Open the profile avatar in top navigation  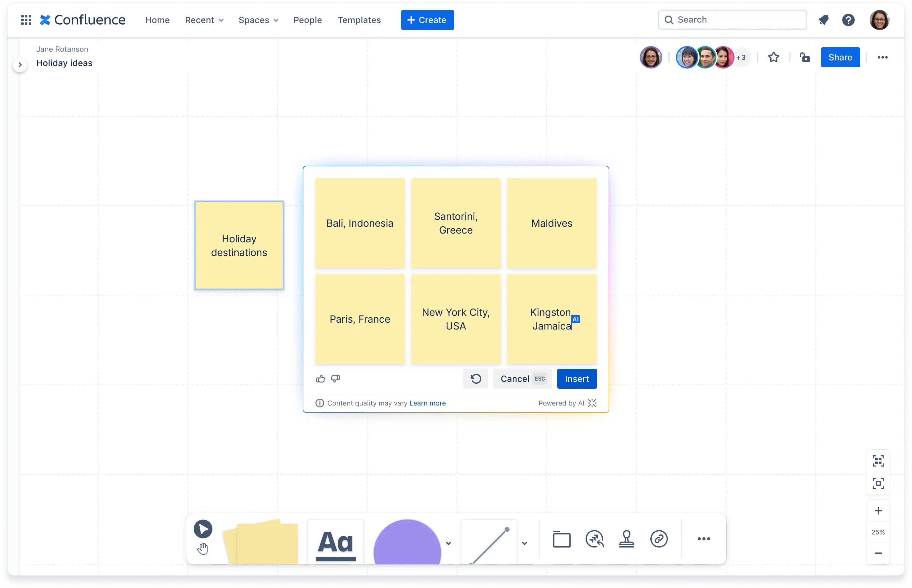click(879, 20)
